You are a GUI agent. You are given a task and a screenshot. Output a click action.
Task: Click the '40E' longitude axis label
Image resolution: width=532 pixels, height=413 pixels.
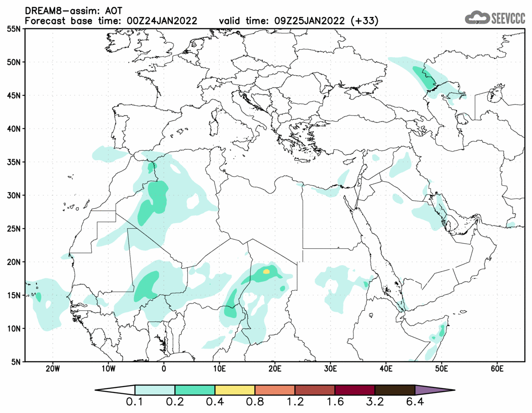pyautogui.click(x=386, y=369)
